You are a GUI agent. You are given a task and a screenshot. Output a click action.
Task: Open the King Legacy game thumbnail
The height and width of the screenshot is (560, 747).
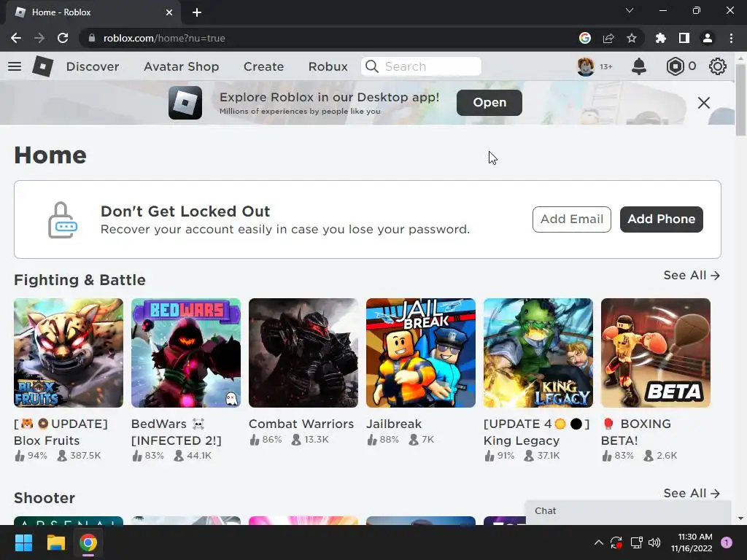coord(538,353)
